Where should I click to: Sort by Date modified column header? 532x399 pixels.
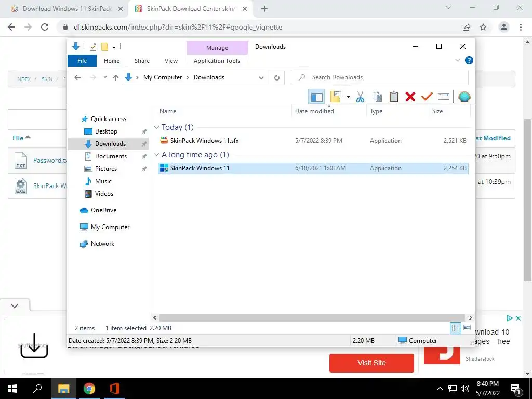pyautogui.click(x=314, y=111)
